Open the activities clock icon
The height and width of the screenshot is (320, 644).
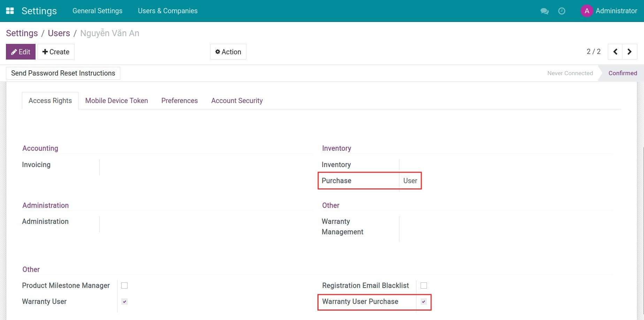coord(561,11)
